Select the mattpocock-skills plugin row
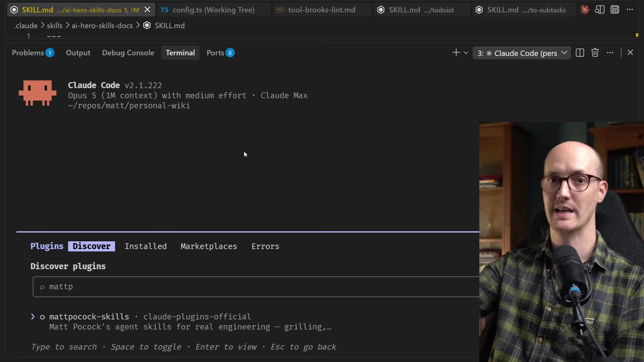This screenshot has width=644, height=362. [181, 322]
